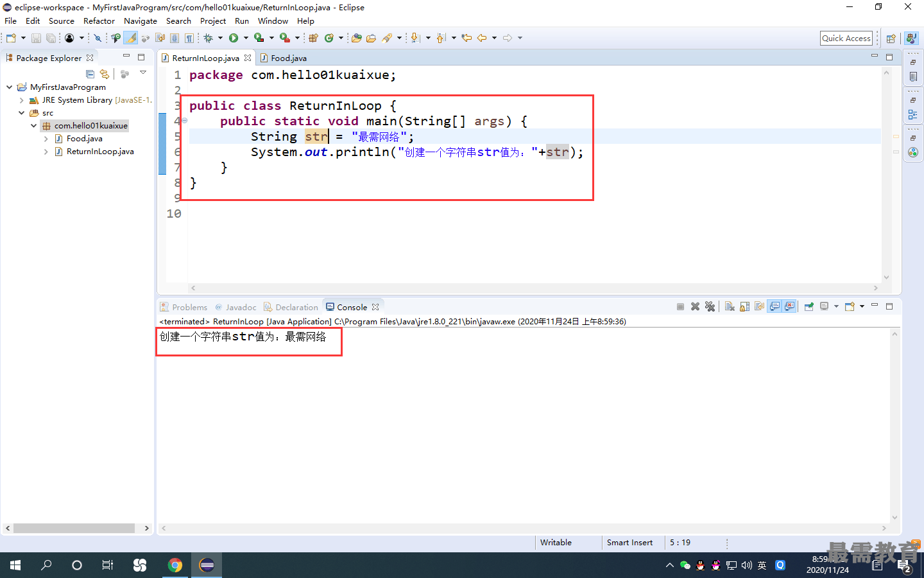
Task: Click the Previous Annotation arrow icon
Action: point(441,38)
